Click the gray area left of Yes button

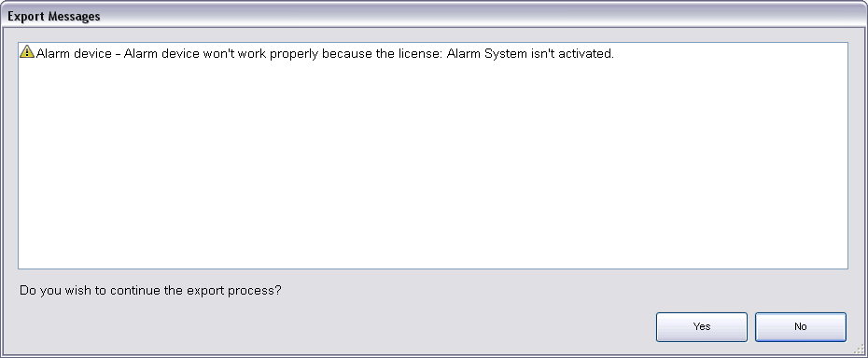(x=332, y=327)
